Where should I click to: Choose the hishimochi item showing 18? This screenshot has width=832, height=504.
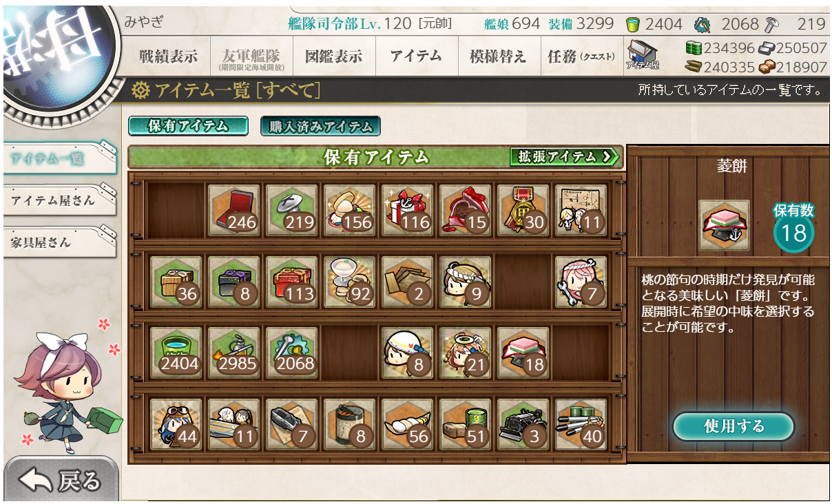[523, 353]
